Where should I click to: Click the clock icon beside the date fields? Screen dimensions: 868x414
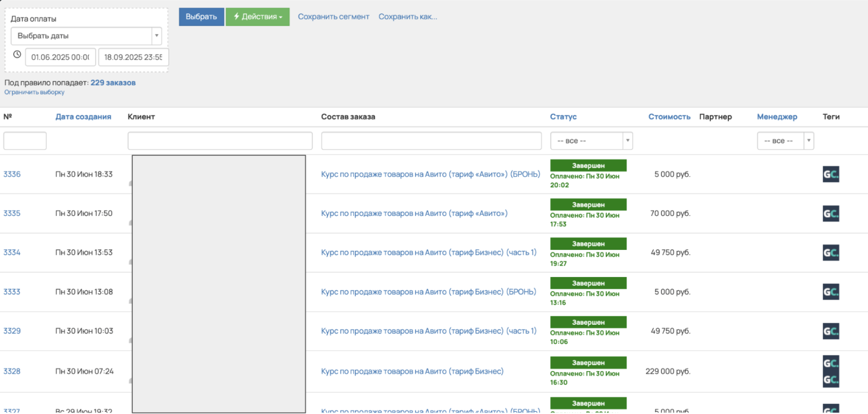pyautogui.click(x=17, y=54)
